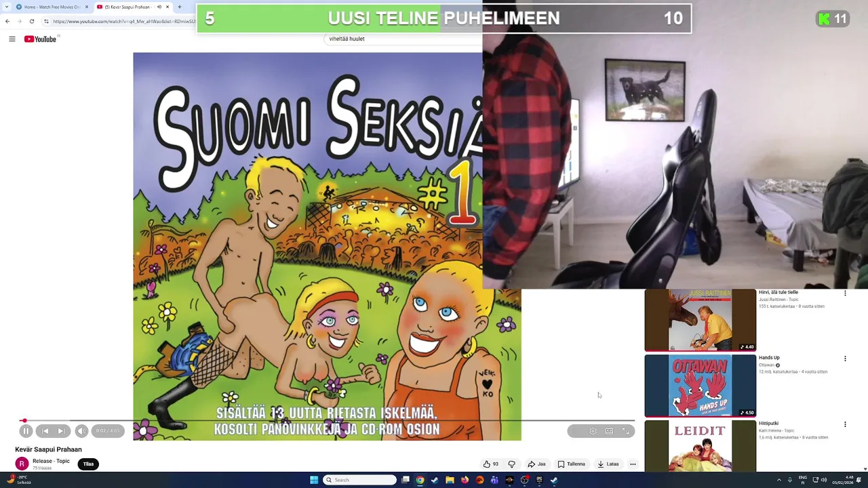
Task: Open the Hirvi, älä tule tielle thumbnail
Action: pos(700,320)
